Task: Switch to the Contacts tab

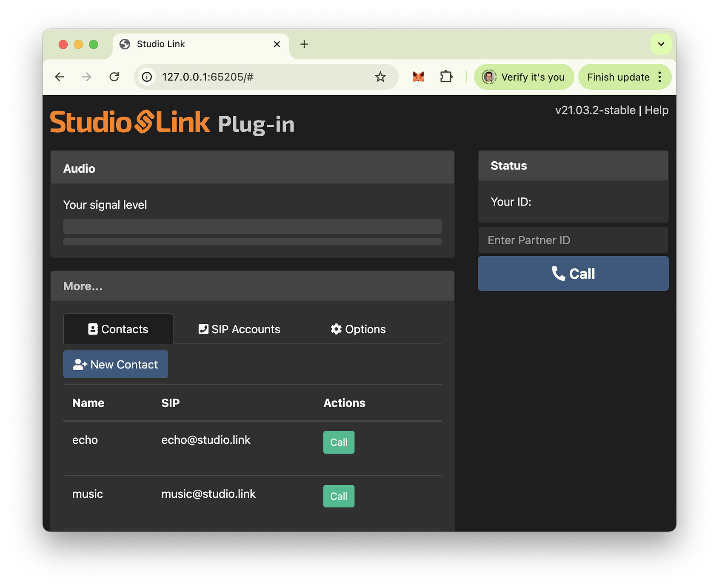Action: tap(118, 329)
